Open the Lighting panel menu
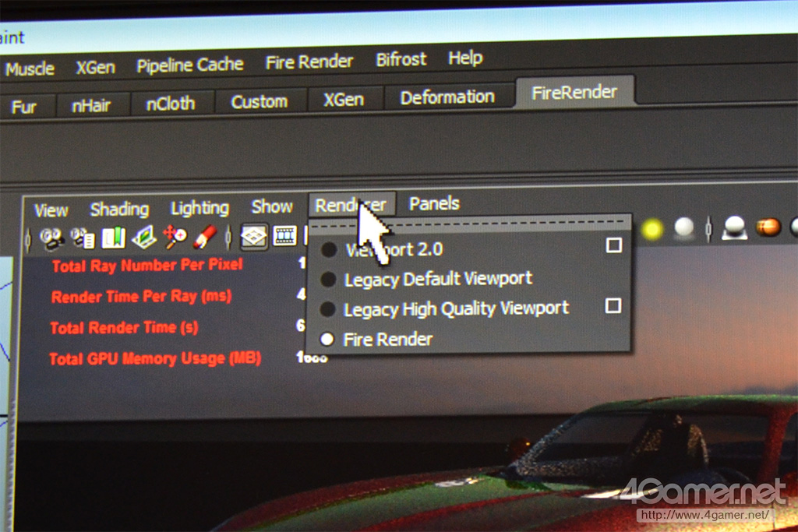This screenshot has height=532, width=798. pyautogui.click(x=199, y=208)
